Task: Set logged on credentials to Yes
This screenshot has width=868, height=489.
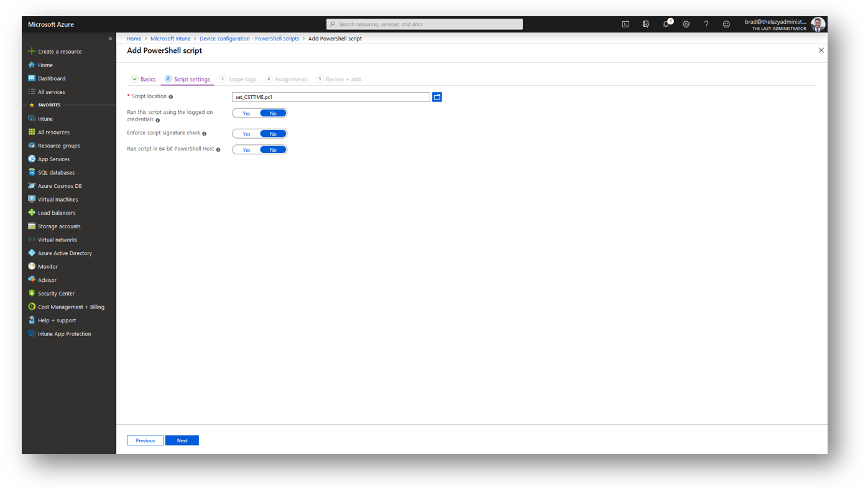Action: coord(246,113)
